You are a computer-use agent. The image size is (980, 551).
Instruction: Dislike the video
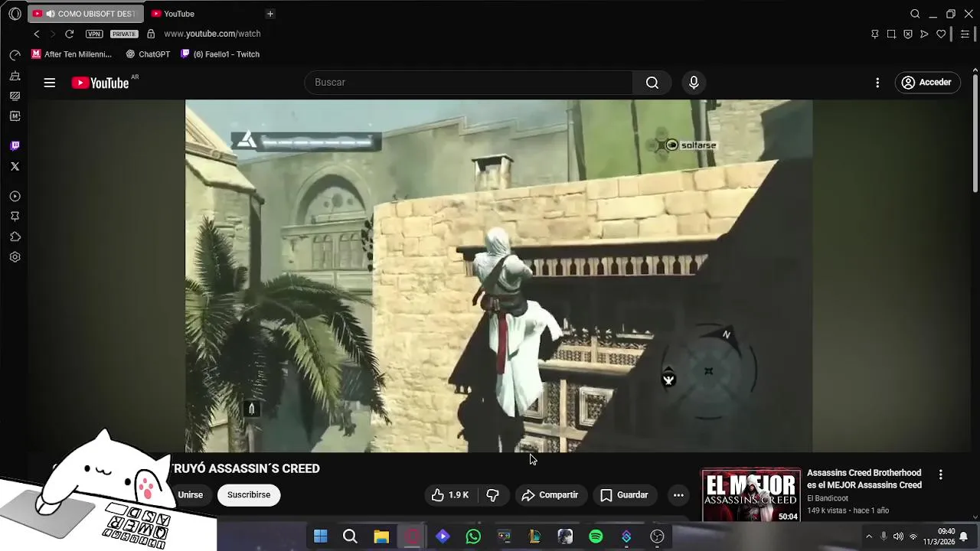(492, 495)
